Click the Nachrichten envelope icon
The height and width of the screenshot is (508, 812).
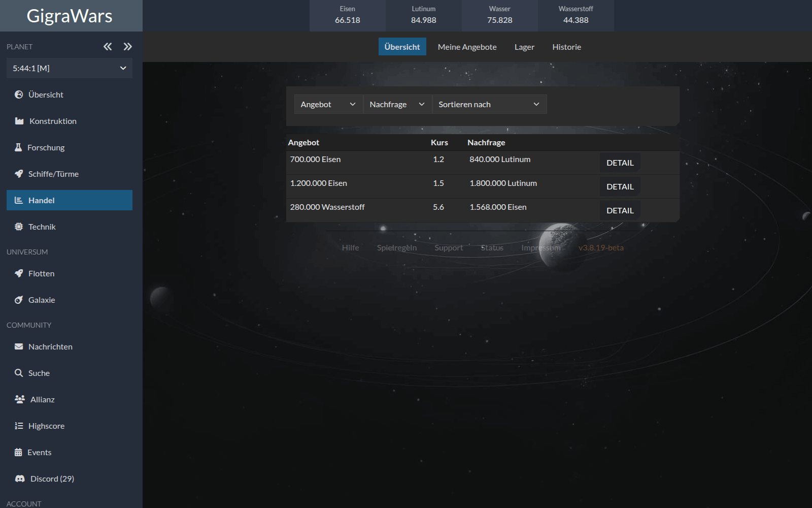point(19,346)
